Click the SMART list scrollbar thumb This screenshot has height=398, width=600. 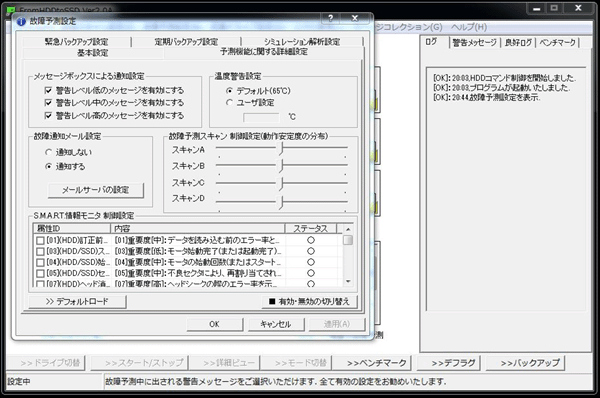(348, 240)
